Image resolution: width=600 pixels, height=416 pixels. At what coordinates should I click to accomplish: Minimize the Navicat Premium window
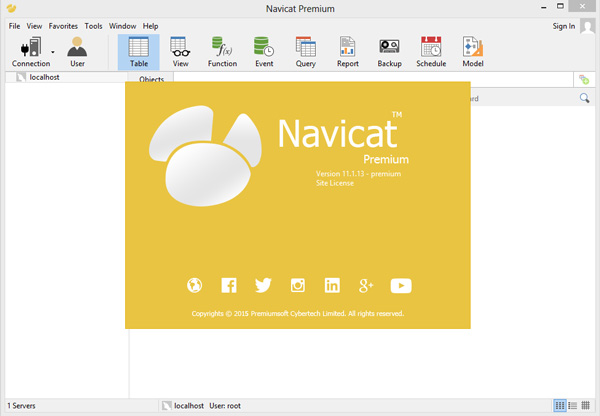point(544,7)
